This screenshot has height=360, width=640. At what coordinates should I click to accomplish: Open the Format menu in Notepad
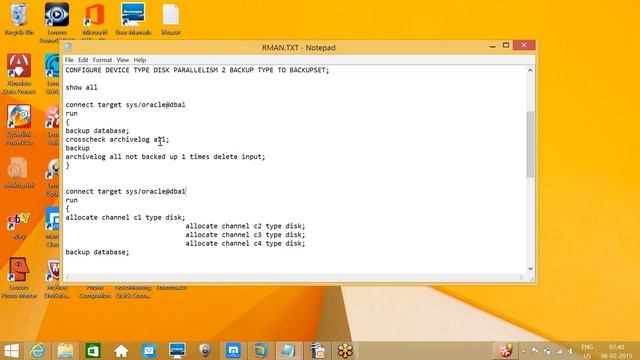click(x=102, y=60)
